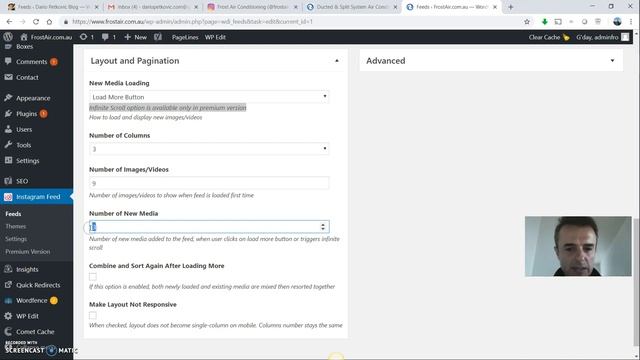640x360 pixels.
Task: Open the Yoast SEO admin bar icon
Action: click(158, 37)
